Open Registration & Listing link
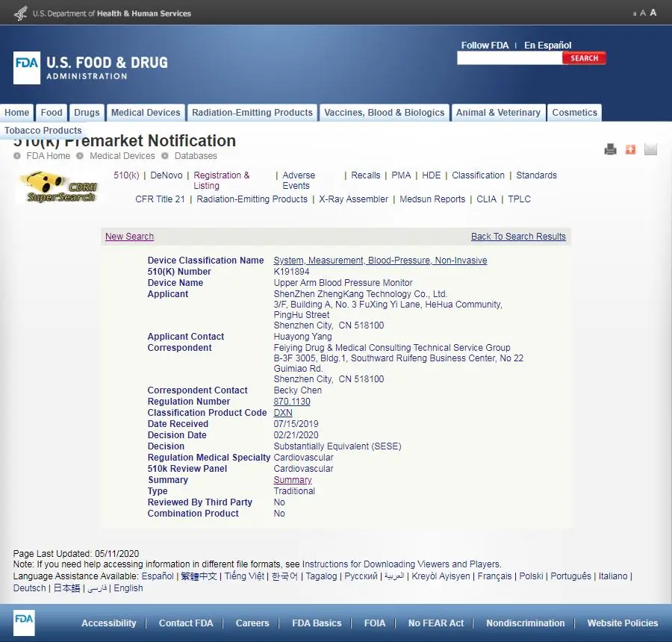672x642 pixels. pos(221,181)
